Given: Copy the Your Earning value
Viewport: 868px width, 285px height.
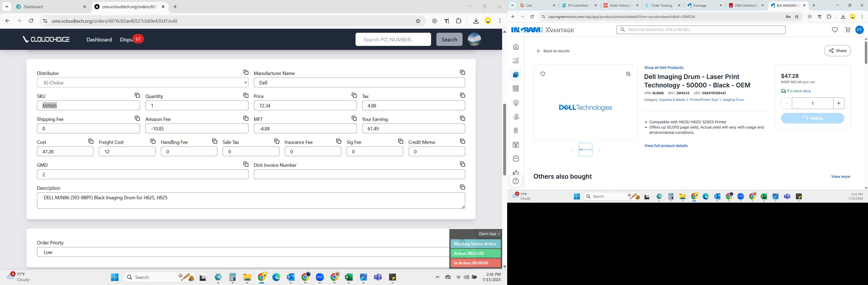Looking at the screenshot, I should pyautogui.click(x=462, y=118).
